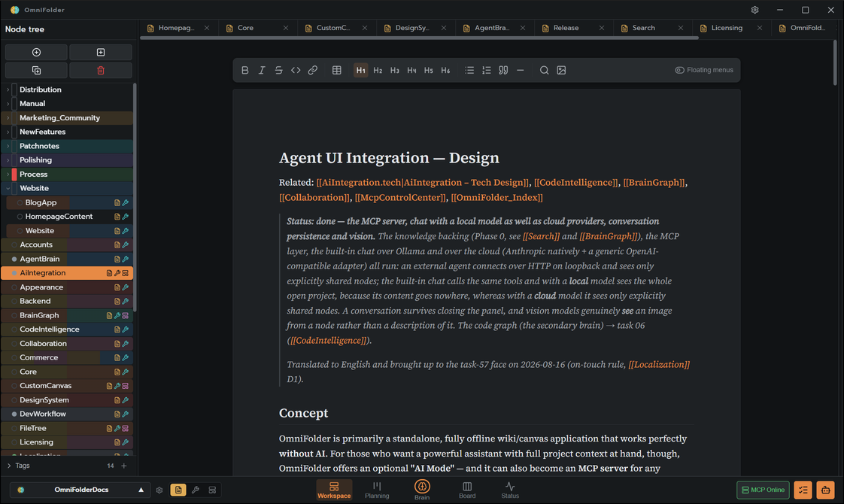844x504 pixels.
Task: Expand the Polishing folder
Action: click(x=8, y=160)
